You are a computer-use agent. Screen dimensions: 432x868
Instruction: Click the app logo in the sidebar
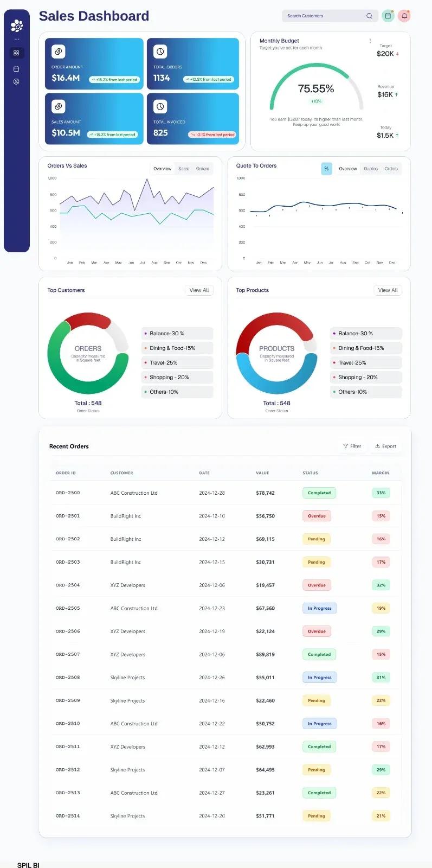click(x=17, y=25)
